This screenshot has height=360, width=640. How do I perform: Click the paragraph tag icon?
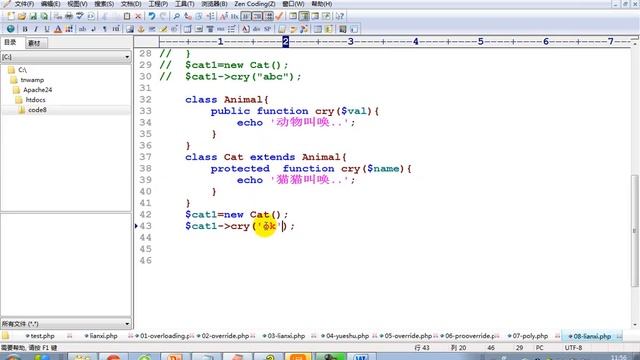105,29
